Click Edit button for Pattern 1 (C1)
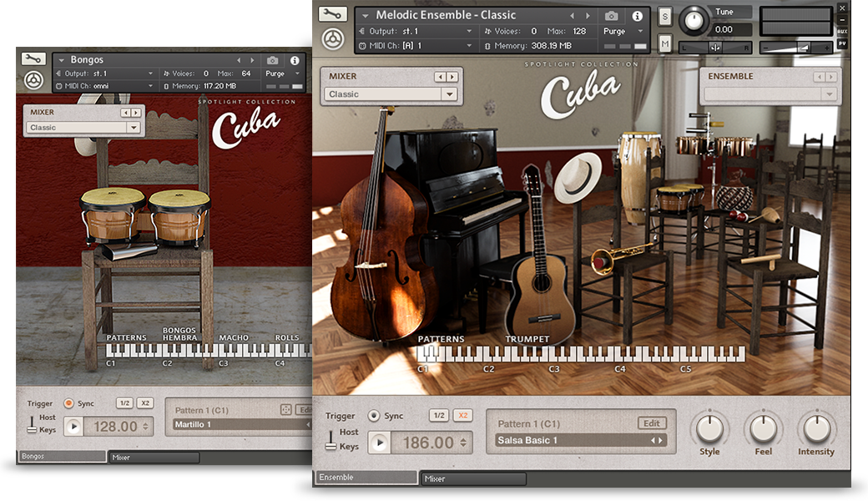This screenshot has height=501, width=868. 652,423
